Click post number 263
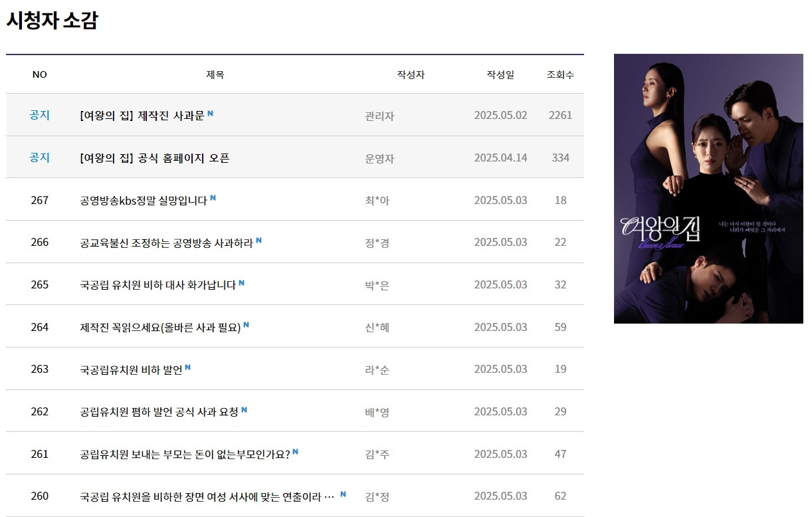 point(40,369)
